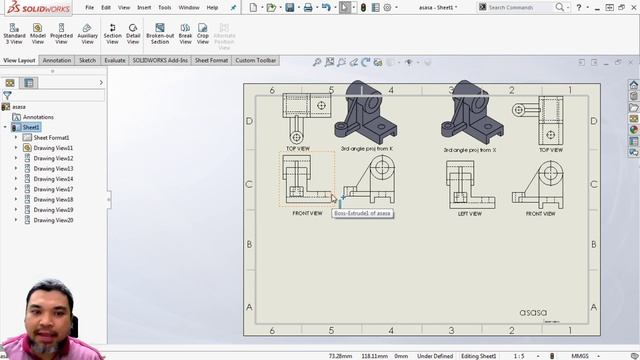Image resolution: width=640 pixels, height=360 pixels.
Task: Click the Open file icon
Action: click(x=271, y=7)
